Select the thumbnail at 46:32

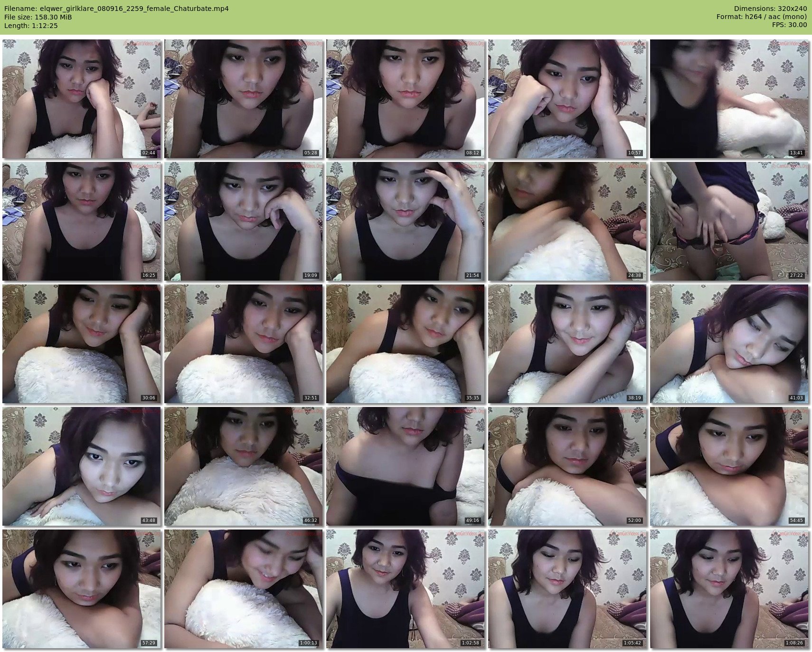(x=244, y=466)
